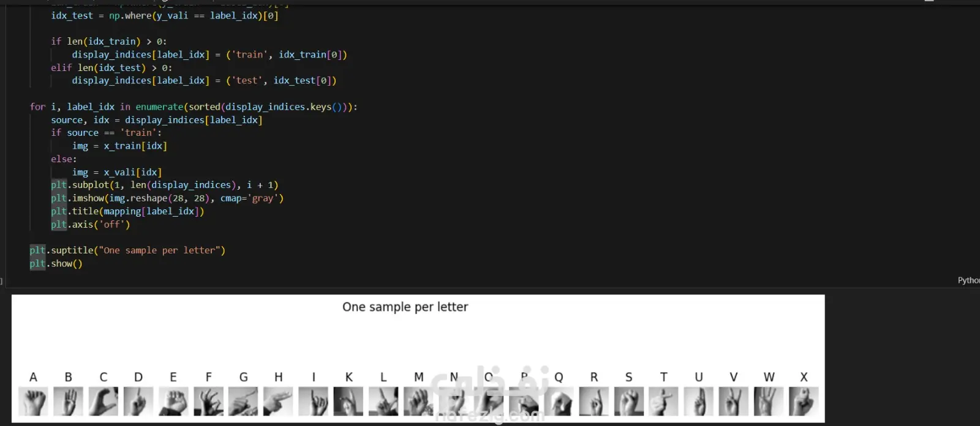The height and width of the screenshot is (426, 980).
Task: Click the plt.axis('off') statement
Action: tap(91, 225)
